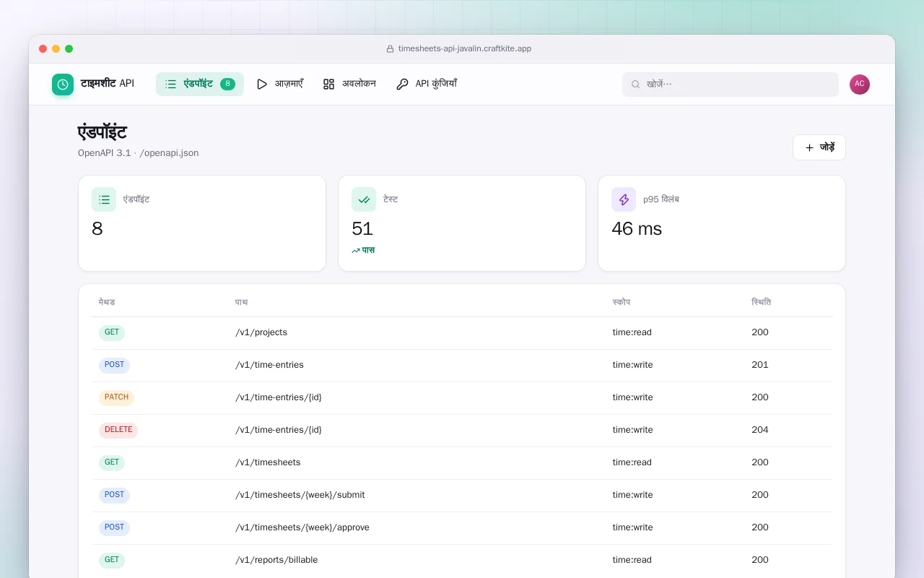
Task: Open the अवलोकन tab
Action: tap(349, 84)
